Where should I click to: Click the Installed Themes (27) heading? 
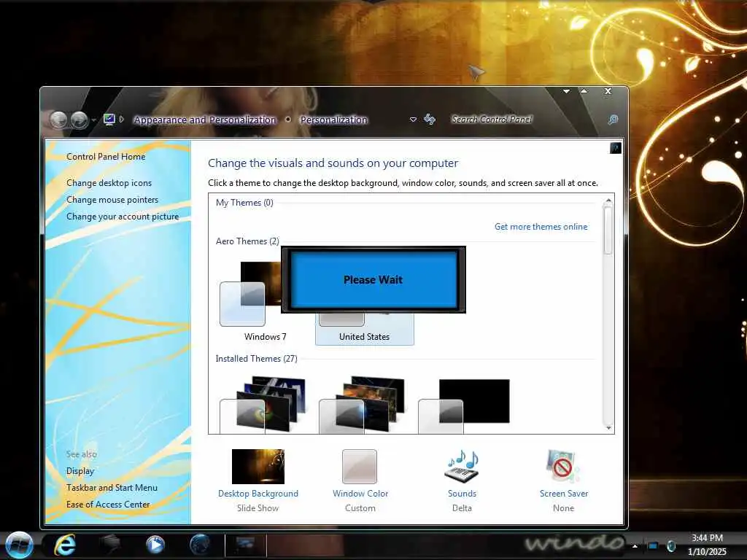[256, 359]
